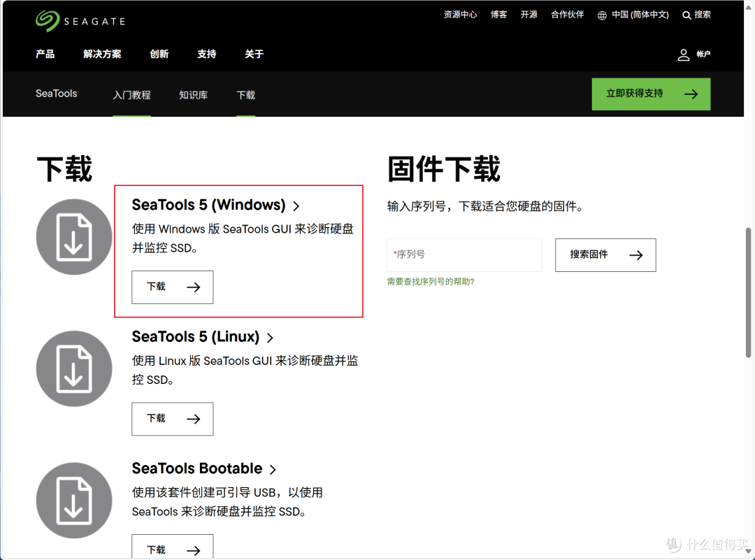Click the SeaTools 5 Windows download circle icon

pyautogui.click(x=74, y=237)
